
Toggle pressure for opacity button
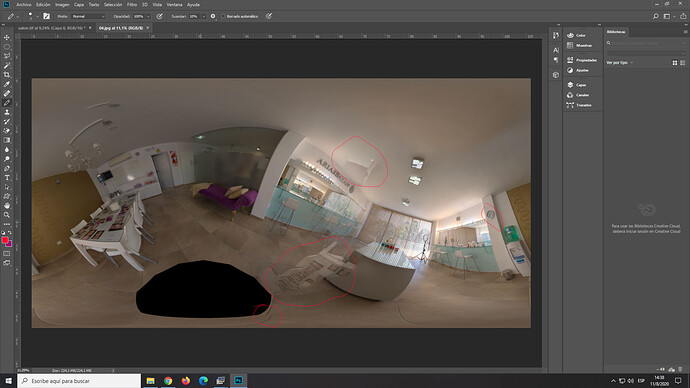160,16
